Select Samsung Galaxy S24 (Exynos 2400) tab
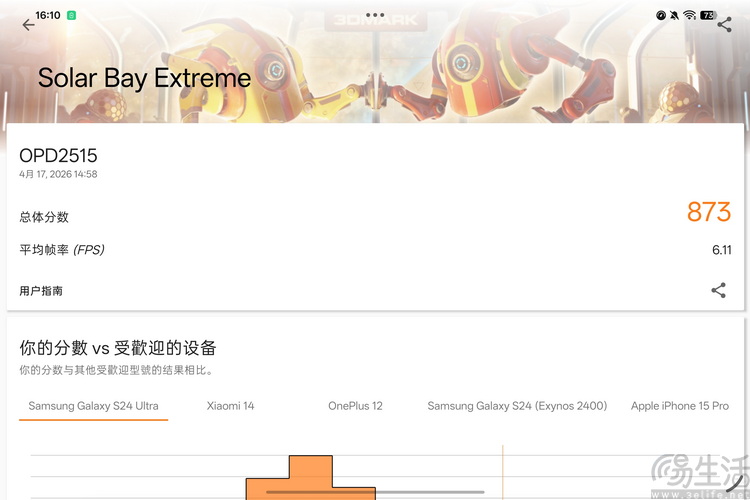750x500 pixels. [517, 406]
